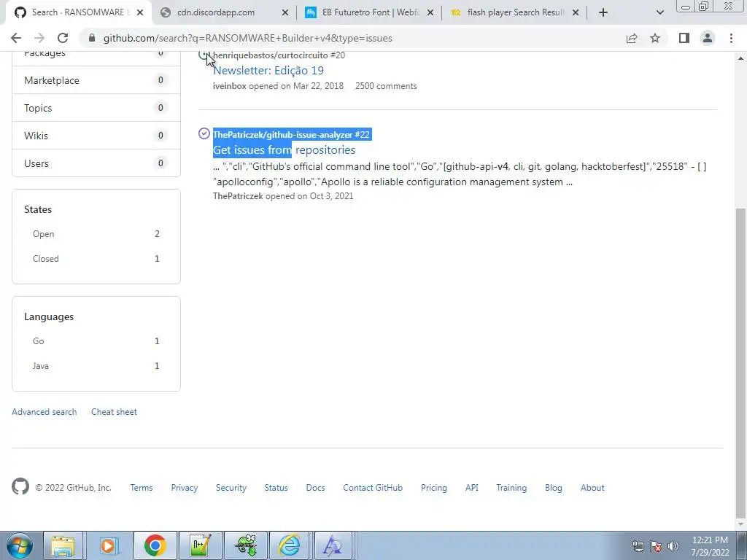Expand the tab search chevron
Viewport: 747px width, 560px height.
pyautogui.click(x=659, y=12)
